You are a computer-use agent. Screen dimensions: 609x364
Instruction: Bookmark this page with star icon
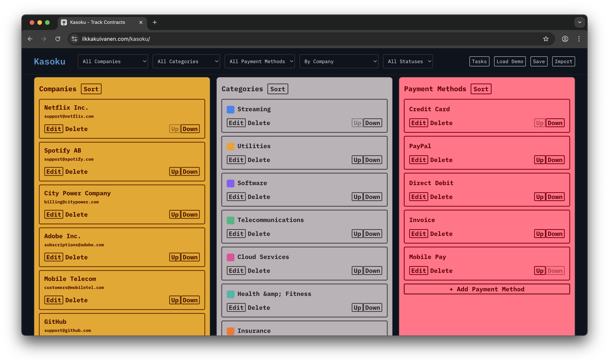tap(545, 39)
